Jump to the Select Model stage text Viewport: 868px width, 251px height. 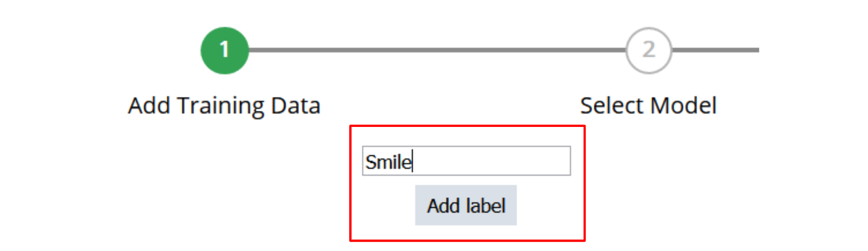[648, 105]
